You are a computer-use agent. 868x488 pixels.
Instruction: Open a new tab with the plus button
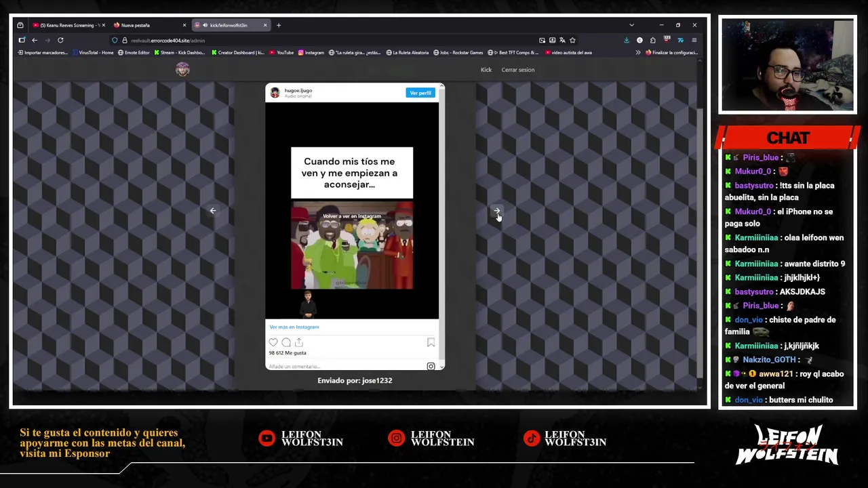coord(278,25)
